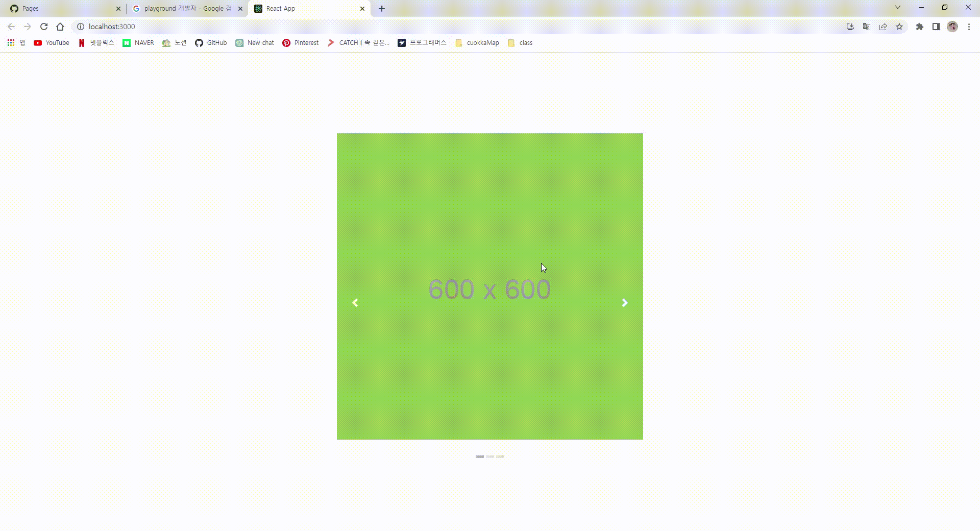Open the 프로그래머스 bookmark
The height and width of the screenshot is (531, 980).
coord(422,43)
